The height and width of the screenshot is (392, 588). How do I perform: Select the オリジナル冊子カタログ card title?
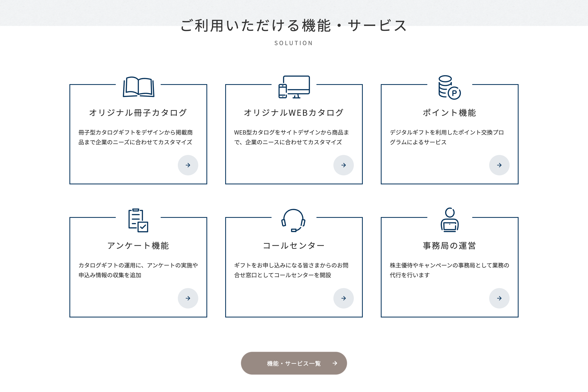tap(138, 112)
